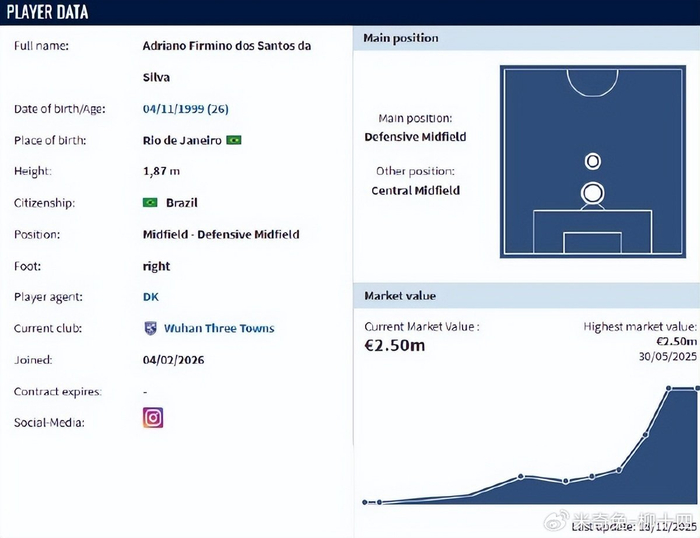Select the large Defensive Midfield circle on pitch
This screenshot has height=538, width=700.
(x=592, y=193)
